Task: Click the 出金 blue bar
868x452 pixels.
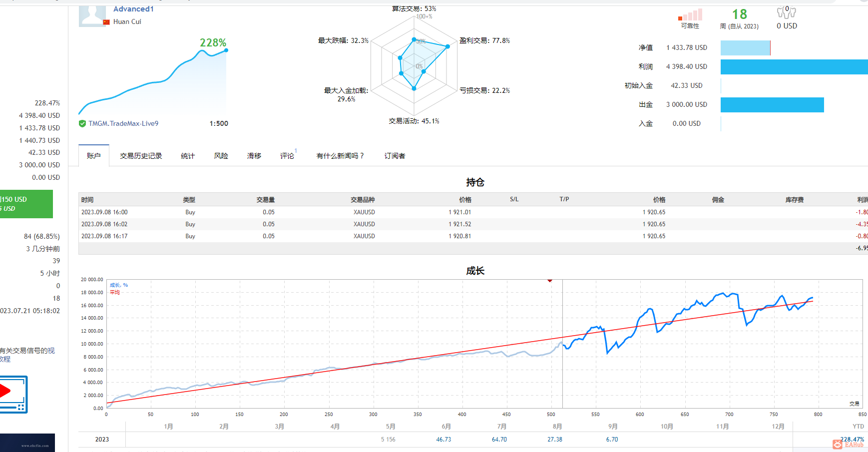Action: coord(772,105)
